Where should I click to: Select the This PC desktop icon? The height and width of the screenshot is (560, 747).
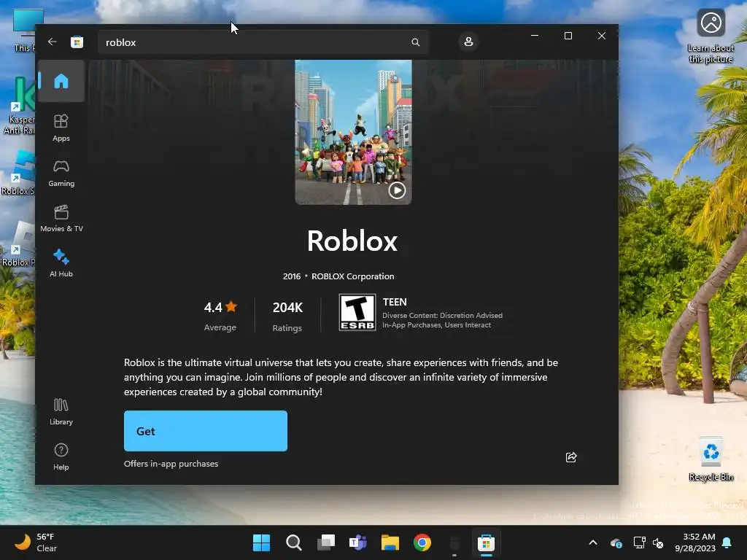25,31
